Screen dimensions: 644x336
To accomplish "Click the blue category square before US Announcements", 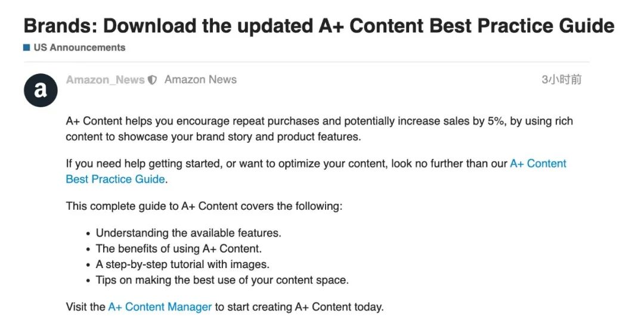I will [27, 48].
